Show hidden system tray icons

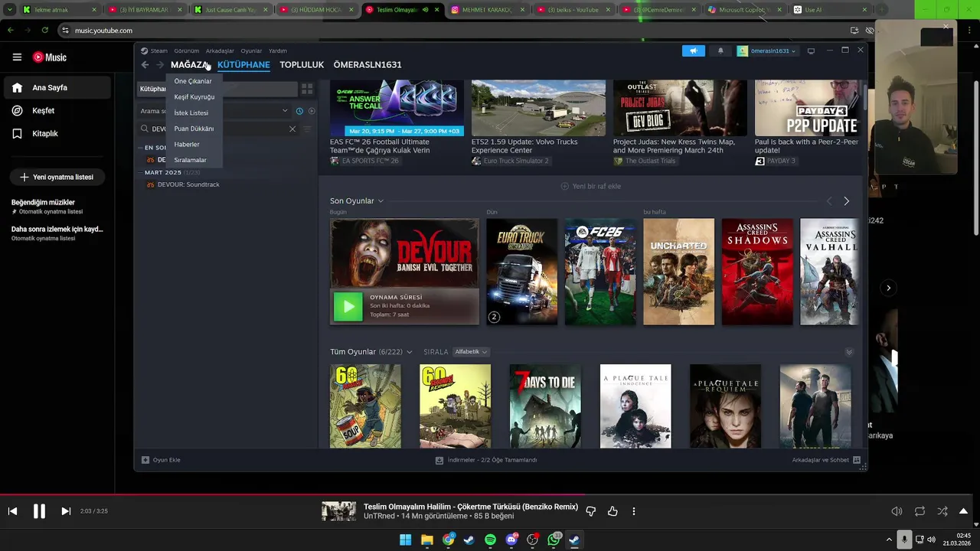pyautogui.click(x=889, y=540)
